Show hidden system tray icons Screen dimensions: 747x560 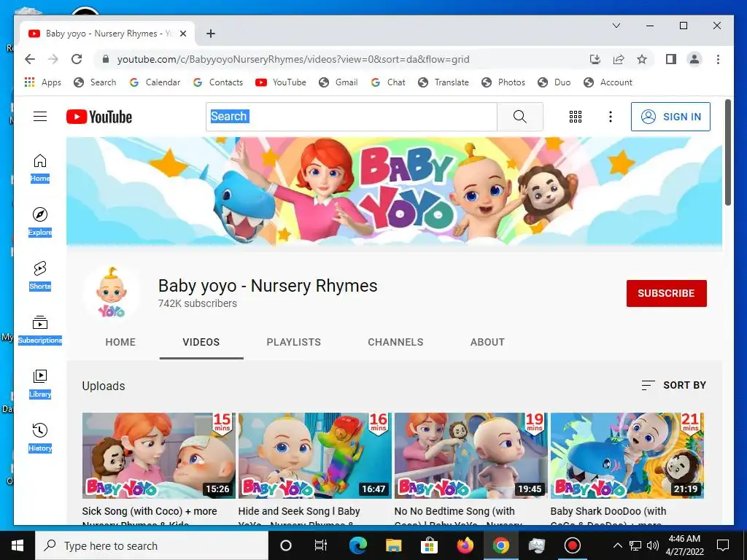tap(617, 545)
